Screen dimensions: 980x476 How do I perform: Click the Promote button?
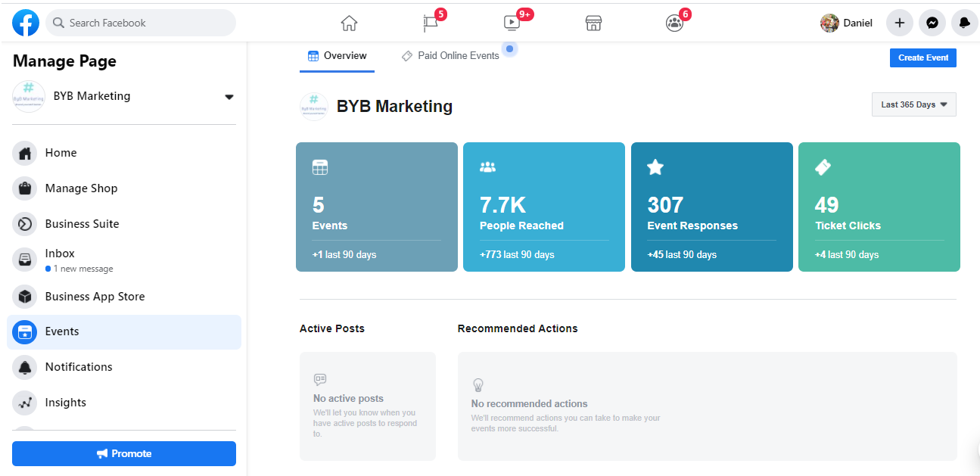(124, 453)
